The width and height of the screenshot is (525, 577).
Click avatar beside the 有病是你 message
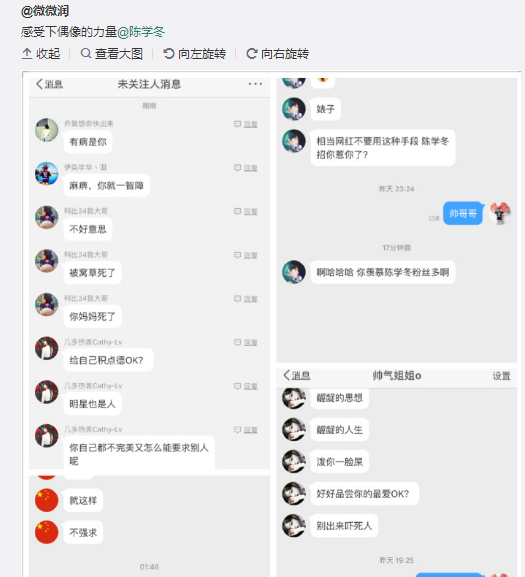click(47, 130)
